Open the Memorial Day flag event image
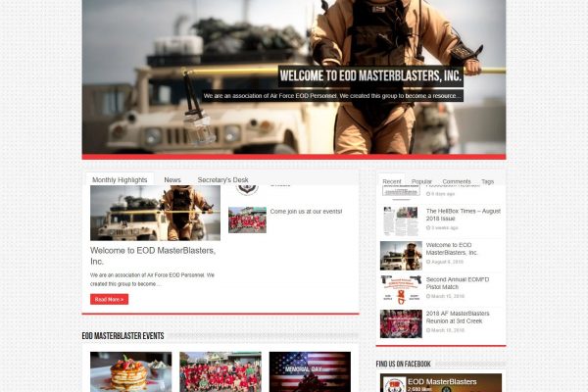The height and width of the screenshot is (392, 588). [310, 371]
